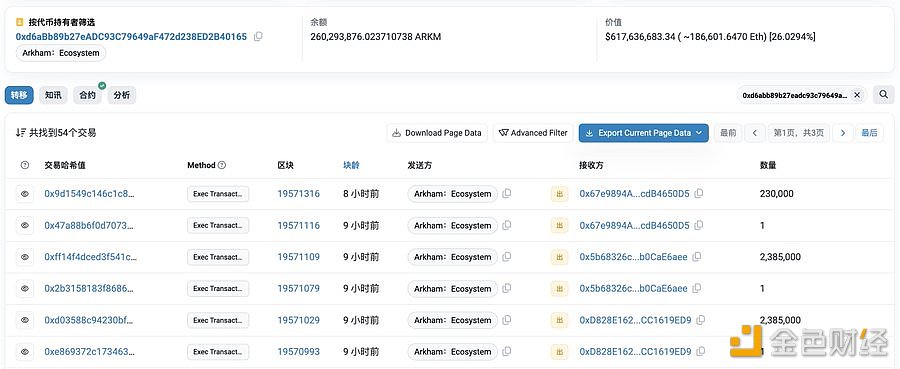View details eye icon for 0x47a88b6f0d7073 row
900x369 pixels.
pyautogui.click(x=25, y=226)
